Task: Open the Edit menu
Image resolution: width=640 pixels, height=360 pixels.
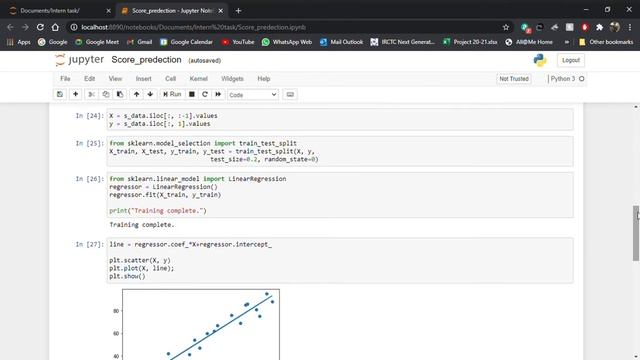Action: 89,79
